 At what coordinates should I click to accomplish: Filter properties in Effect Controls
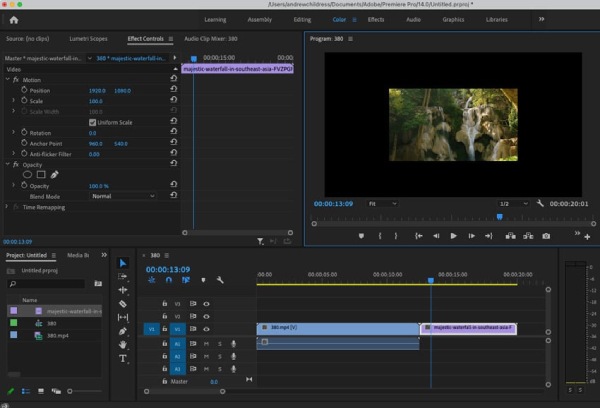[260, 241]
